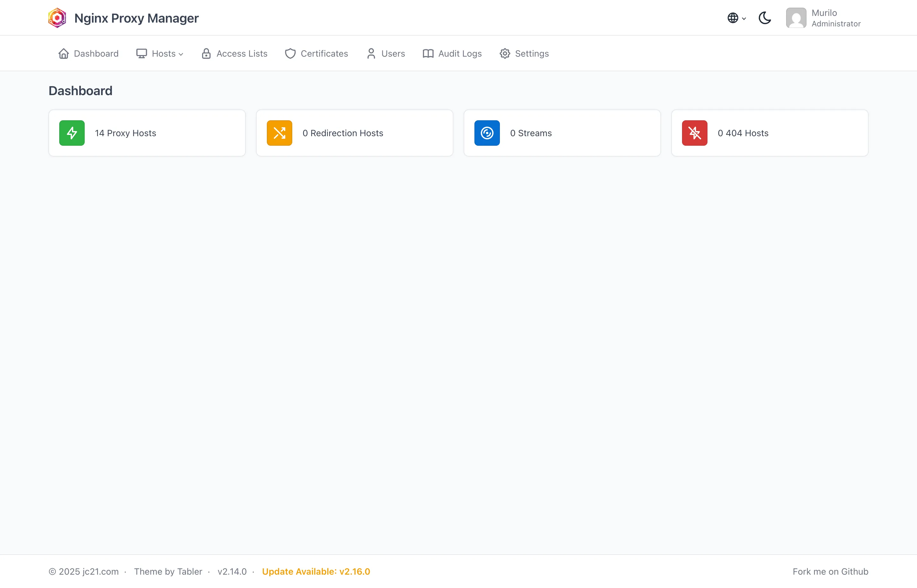Open Murilo's user avatar menu

coord(796,18)
